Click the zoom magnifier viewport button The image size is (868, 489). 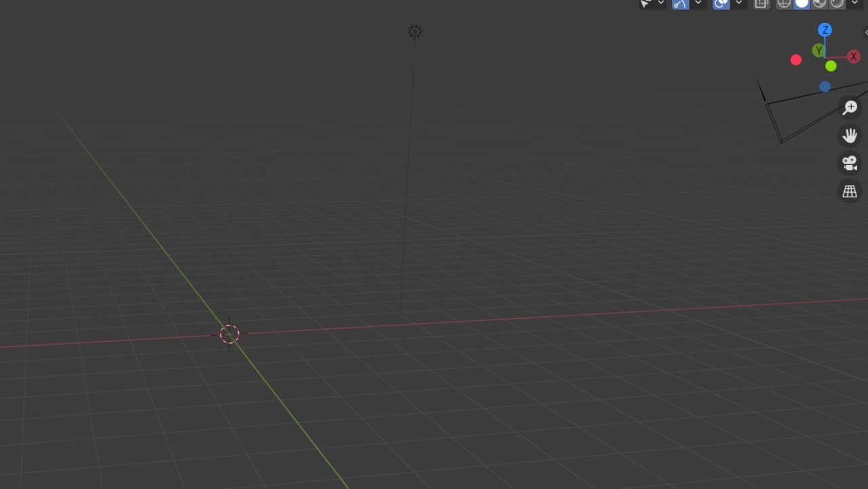[x=850, y=107]
